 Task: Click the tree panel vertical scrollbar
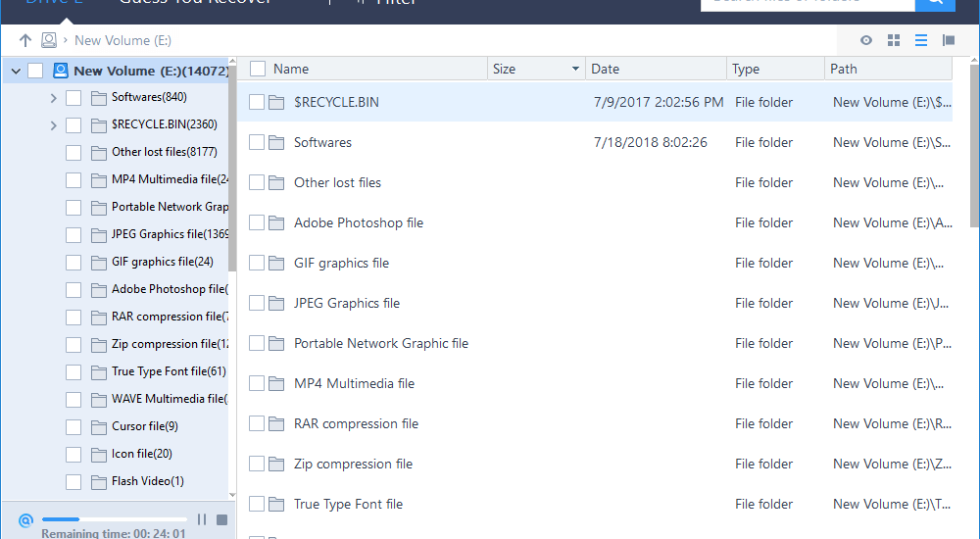click(232, 169)
